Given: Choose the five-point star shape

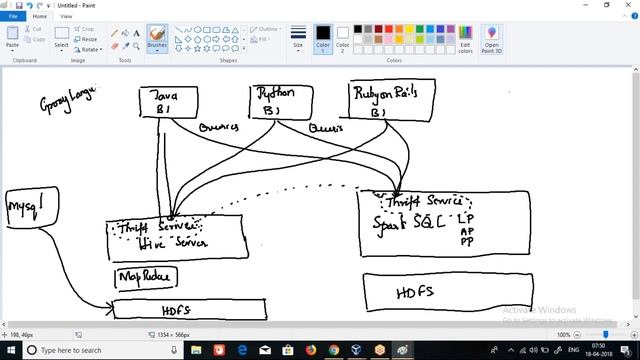Looking at the screenshot, I should (198, 49).
